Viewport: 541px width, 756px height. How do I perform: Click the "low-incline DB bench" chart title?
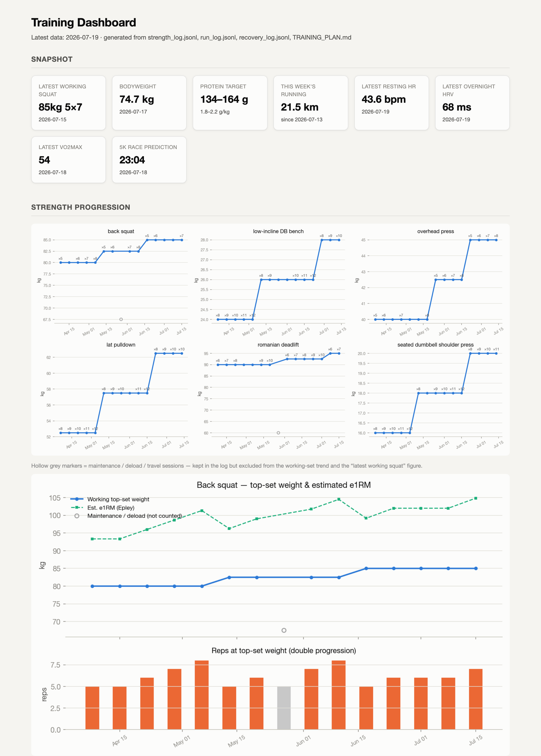tap(278, 231)
